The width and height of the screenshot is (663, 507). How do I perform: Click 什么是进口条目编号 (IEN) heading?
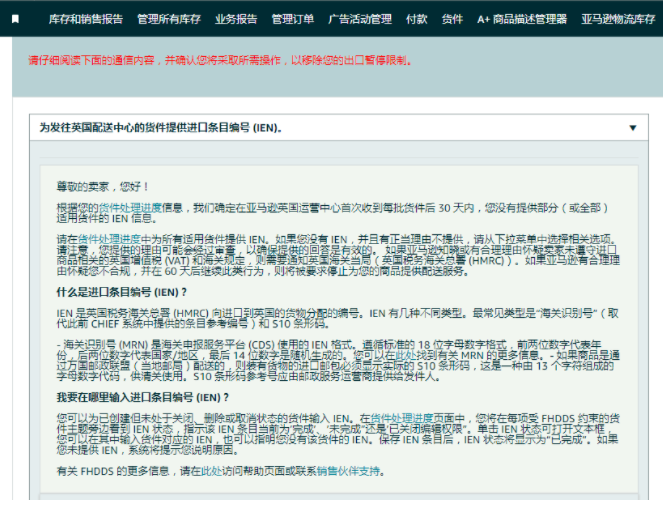coord(122,292)
